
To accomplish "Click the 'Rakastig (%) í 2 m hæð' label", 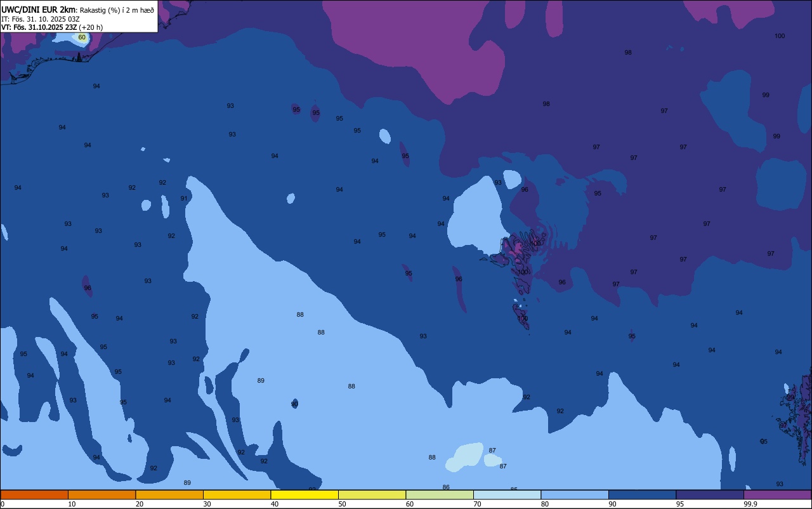I will (117, 10).
